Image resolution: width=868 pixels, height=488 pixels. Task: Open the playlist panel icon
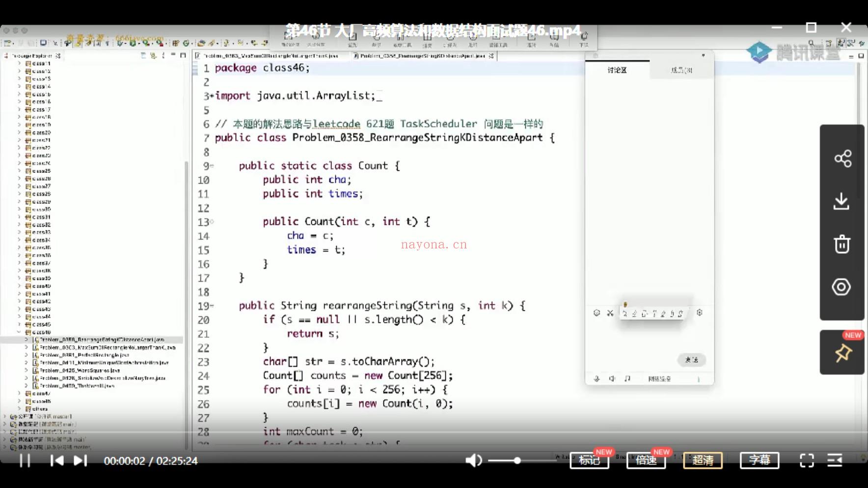point(835,461)
